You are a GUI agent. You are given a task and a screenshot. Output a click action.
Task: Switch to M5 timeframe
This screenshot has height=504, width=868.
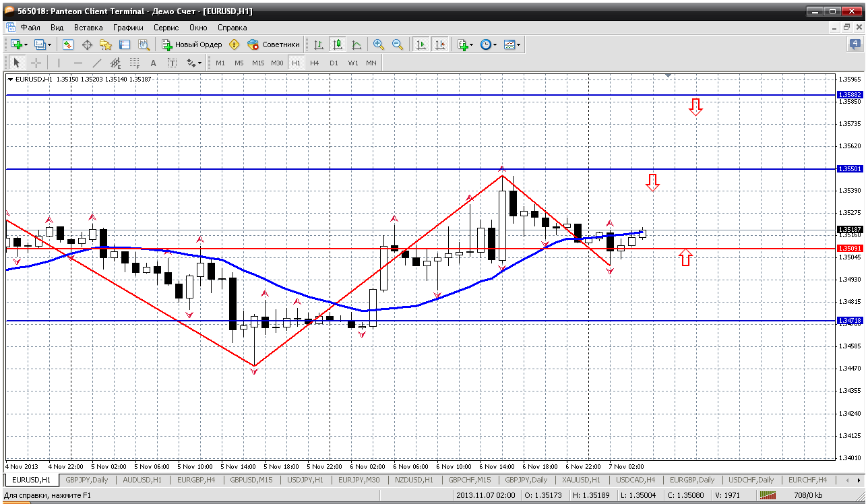[x=239, y=63]
